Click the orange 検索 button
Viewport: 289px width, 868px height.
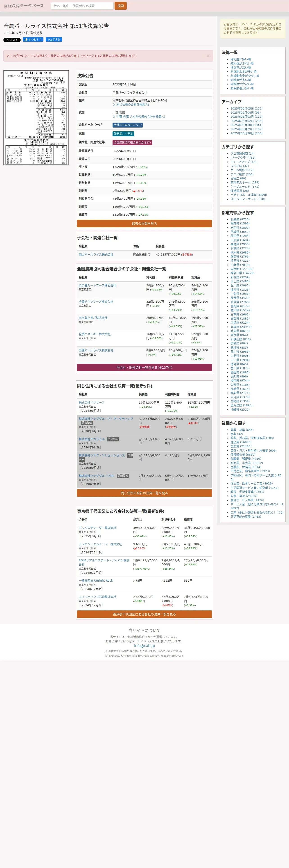click(120, 6)
